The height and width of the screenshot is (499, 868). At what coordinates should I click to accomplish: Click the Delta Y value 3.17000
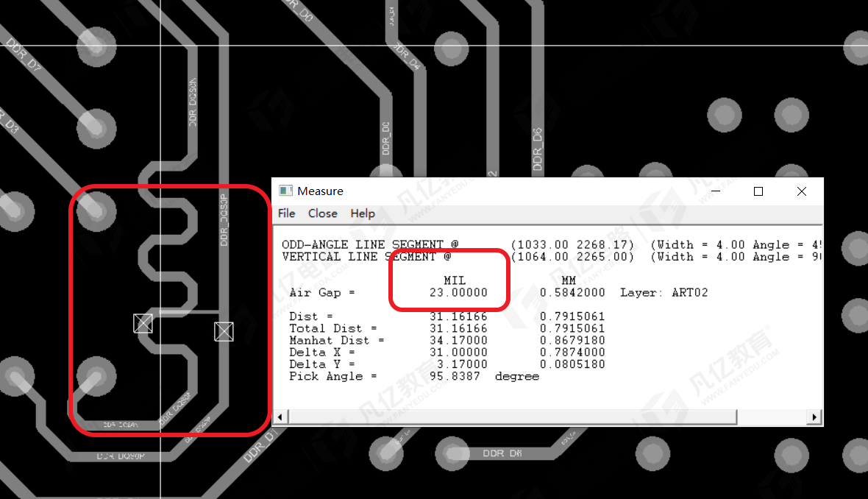[462, 364]
